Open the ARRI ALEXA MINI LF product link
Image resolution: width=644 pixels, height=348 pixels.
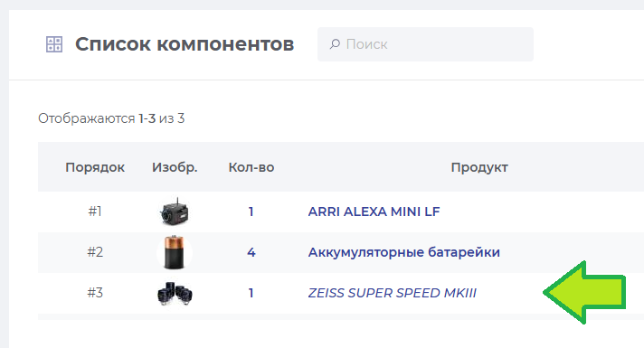click(374, 212)
